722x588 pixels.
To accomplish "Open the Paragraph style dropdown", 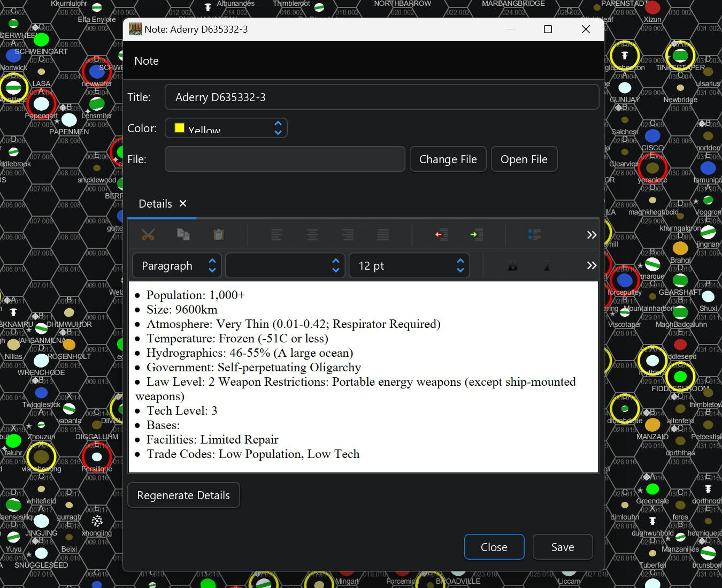I will pos(176,266).
